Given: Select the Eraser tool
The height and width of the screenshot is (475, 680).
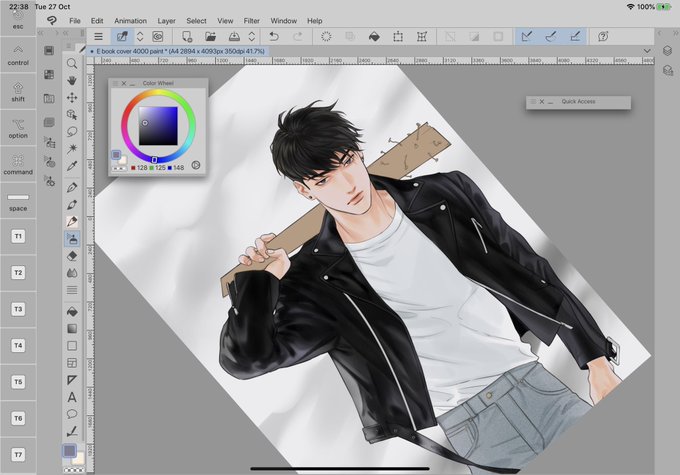Looking at the screenshot, I should click(72, 256).
